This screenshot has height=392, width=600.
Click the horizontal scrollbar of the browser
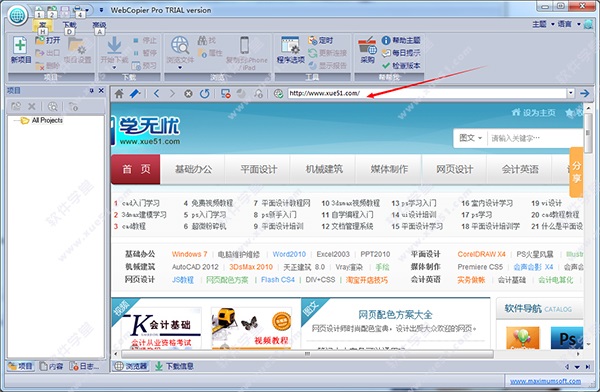[307, 354]
